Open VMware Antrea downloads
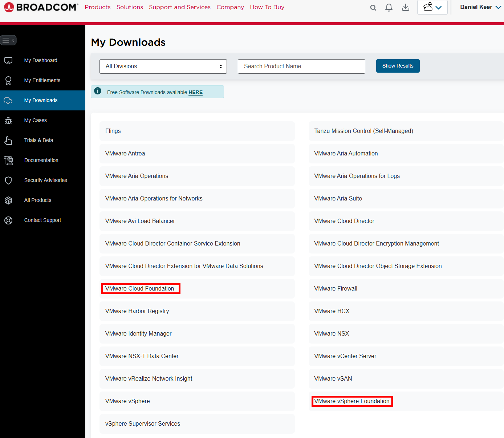The height and width of the screenshot is (438, 504). coord(197,154)
